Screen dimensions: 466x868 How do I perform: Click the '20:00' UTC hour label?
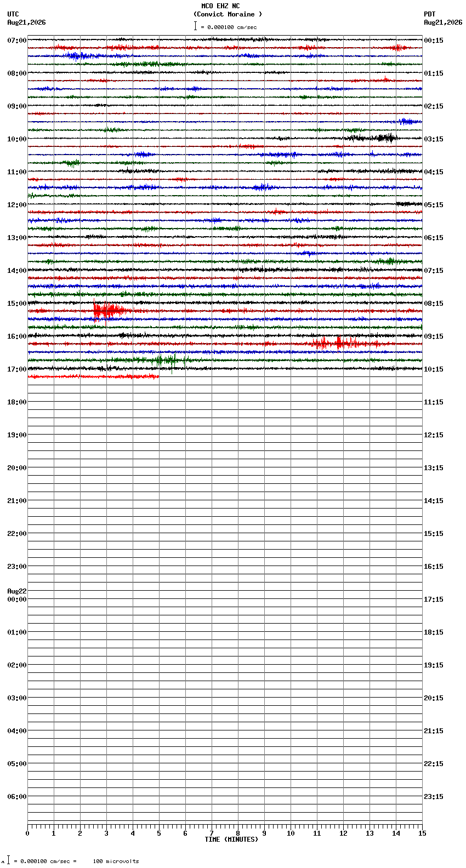(16, 468)
